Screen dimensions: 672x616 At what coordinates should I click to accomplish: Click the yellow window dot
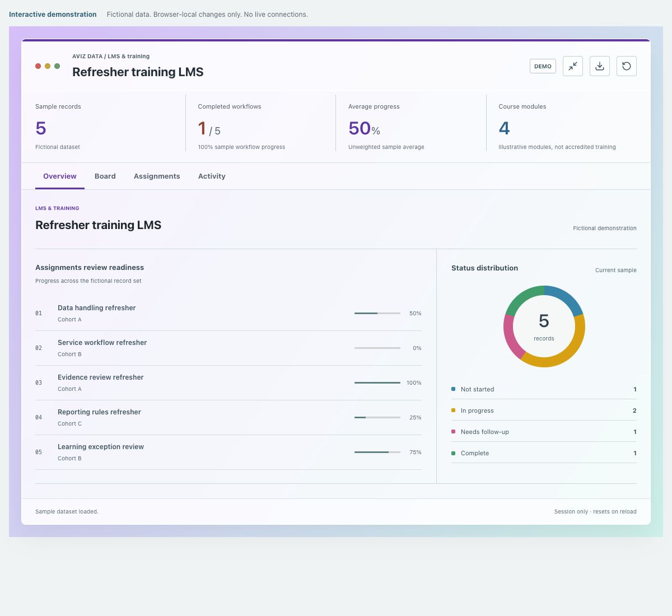coord(48,66)
